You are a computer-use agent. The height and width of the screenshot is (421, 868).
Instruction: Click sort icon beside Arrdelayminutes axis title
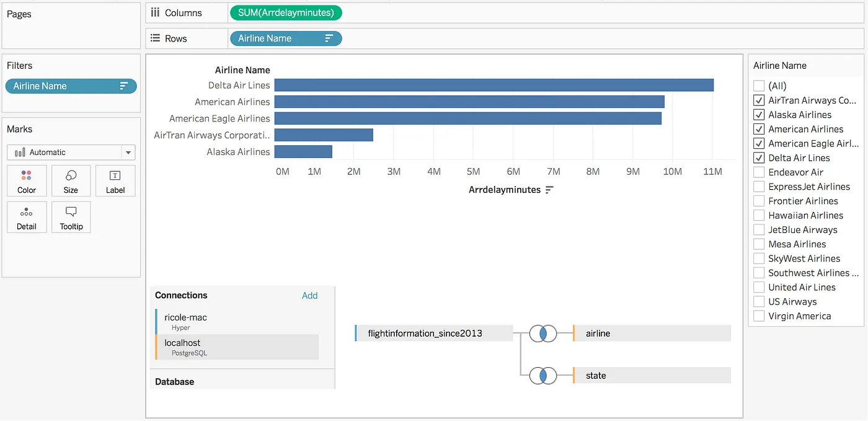tap(549, 190)
